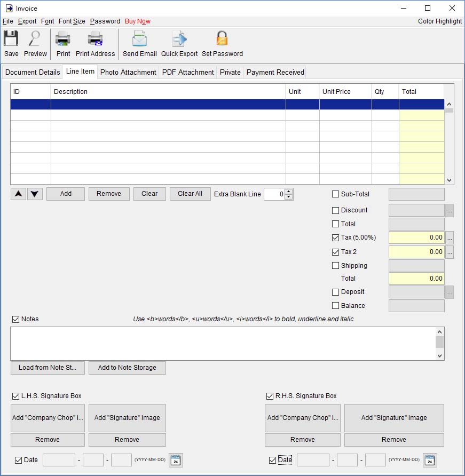Remove the L.H.S. Signature image
The width and height of the screenshot is (465, 476).
(127, 440)
